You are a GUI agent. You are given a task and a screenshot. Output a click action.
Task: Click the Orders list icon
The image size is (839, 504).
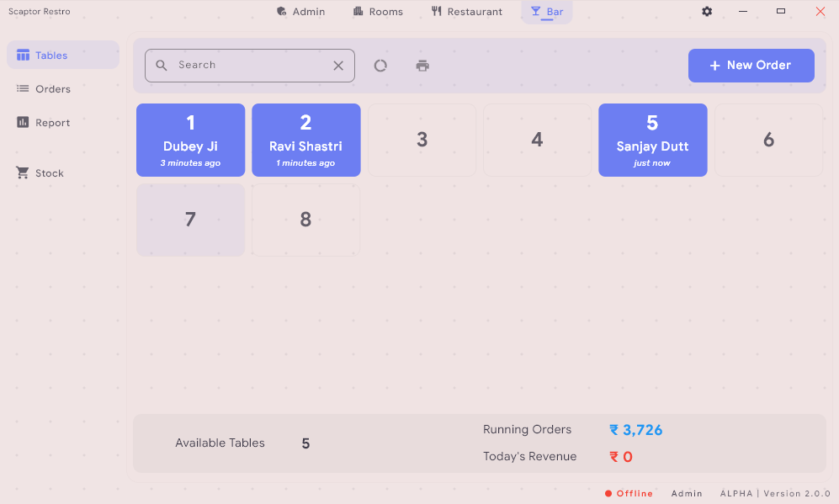pyautogui.click(x=23, y=89)
